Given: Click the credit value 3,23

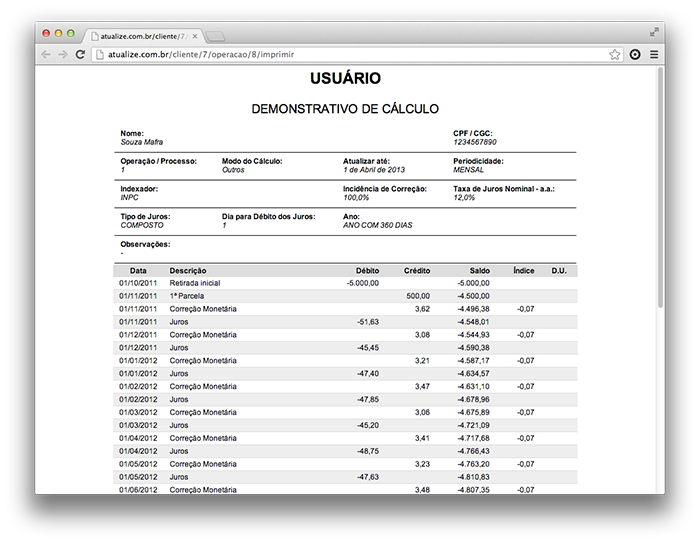Looking at the screenshot, I should tap(422, 464).
